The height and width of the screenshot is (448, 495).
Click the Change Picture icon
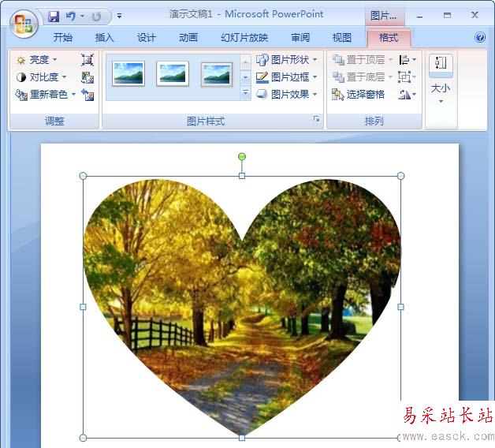[x=87, y=77]
